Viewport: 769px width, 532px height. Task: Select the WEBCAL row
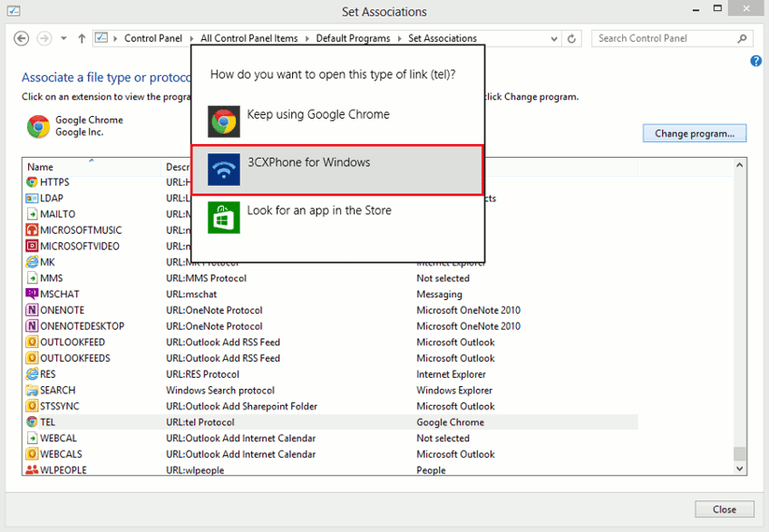click(331, 439)
